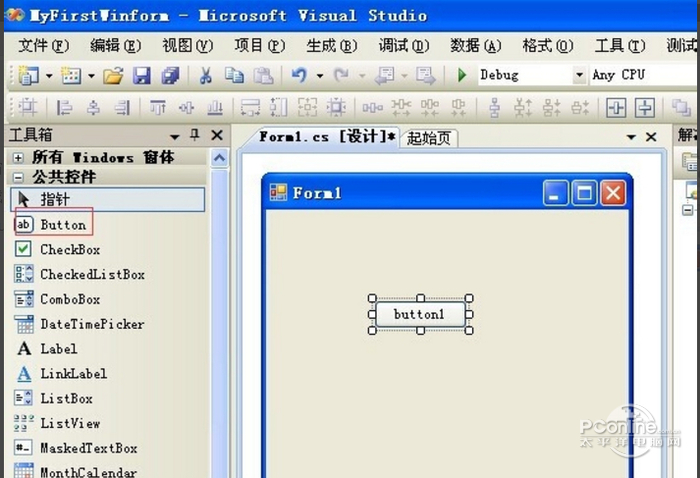Viewport: 700px width, 478px height.
Task: Click the Center Vertically layout icon
Action: (645, 108)
